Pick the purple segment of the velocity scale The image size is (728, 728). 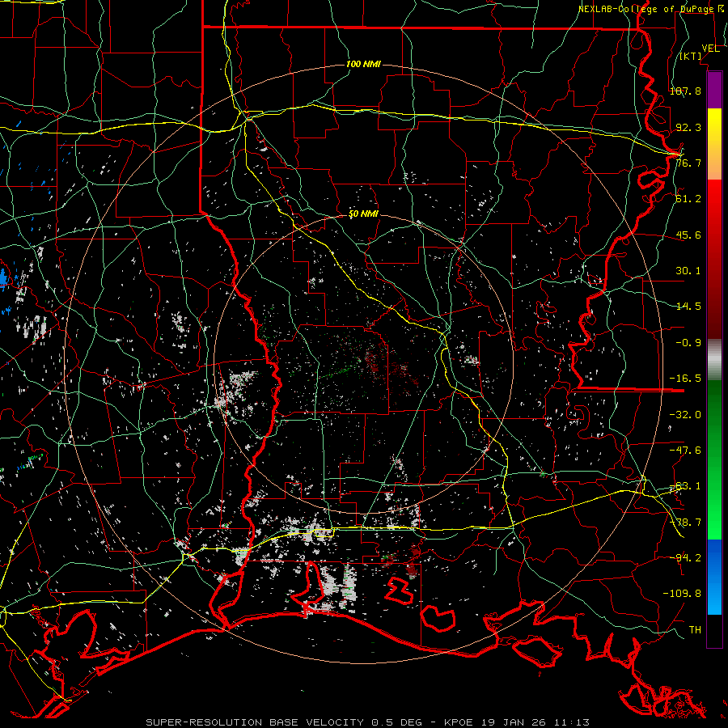coord(714,90)
